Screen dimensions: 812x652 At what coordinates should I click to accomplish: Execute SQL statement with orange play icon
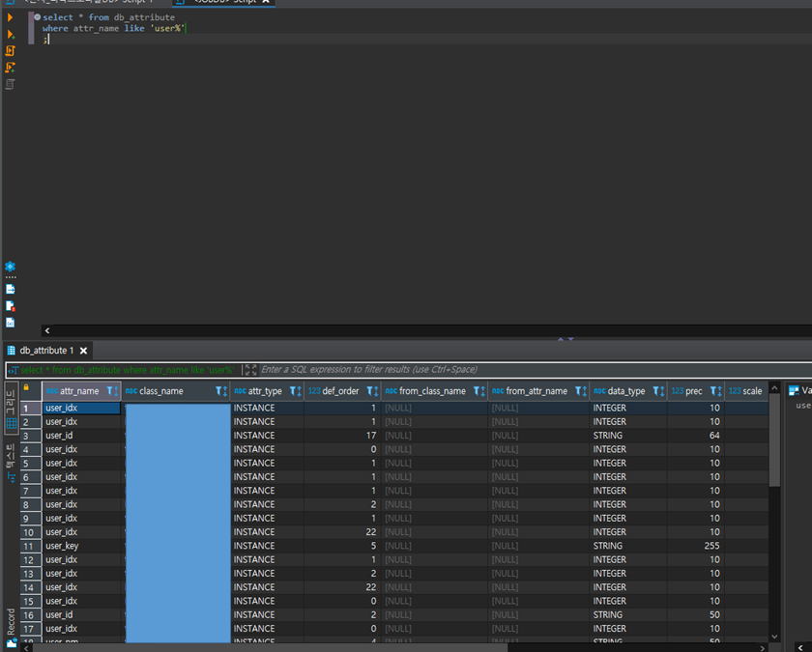[x=10, y=17]
